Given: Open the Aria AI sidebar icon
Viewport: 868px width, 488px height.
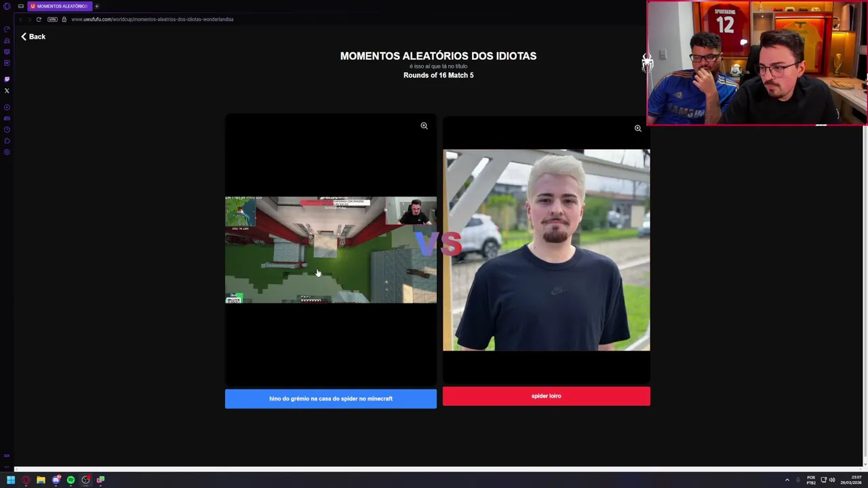Looking at the screenshot, I should tap(7, 63).
